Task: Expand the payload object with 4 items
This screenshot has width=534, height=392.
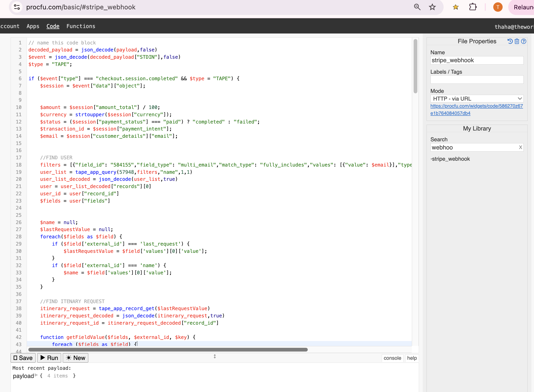Action: tap(36, 376)
